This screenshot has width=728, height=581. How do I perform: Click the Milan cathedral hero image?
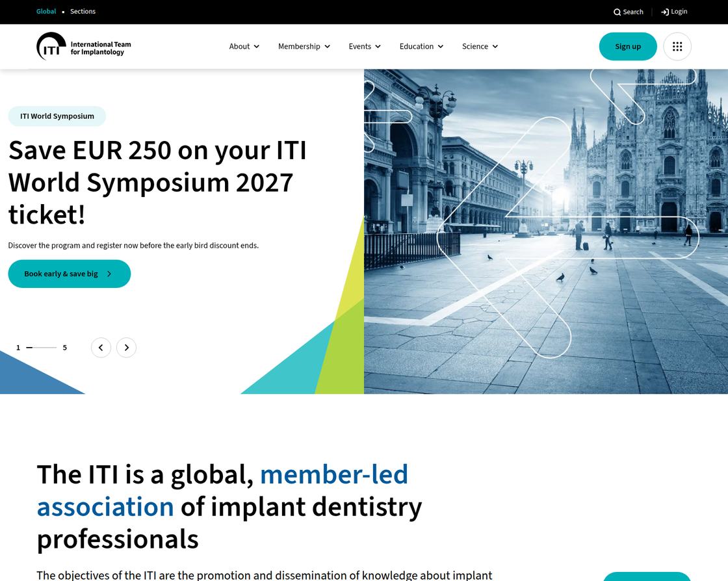pos(546,231)
